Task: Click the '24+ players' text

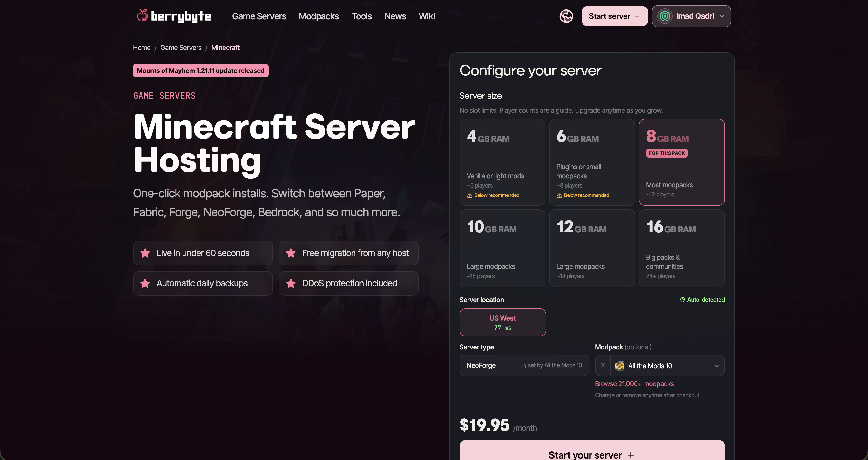Action: click(x=660, y=276)
